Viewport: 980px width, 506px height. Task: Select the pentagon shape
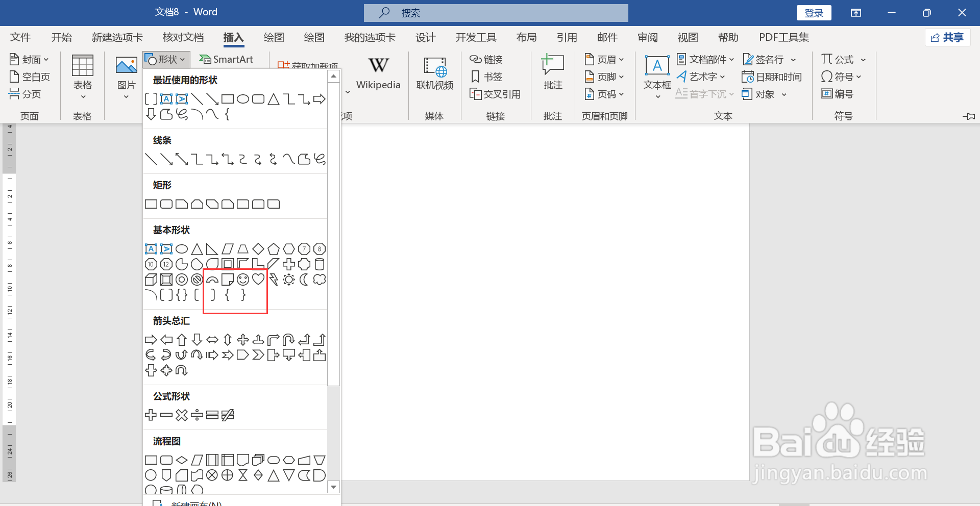274,249
